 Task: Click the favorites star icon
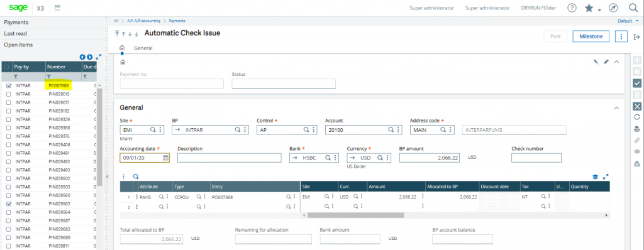tap(589, 8)
